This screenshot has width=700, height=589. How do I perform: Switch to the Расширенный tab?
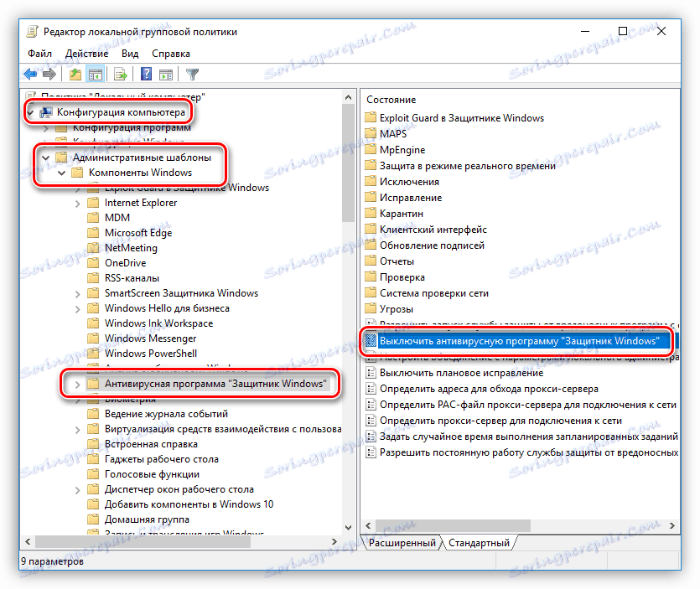point(402,543)
